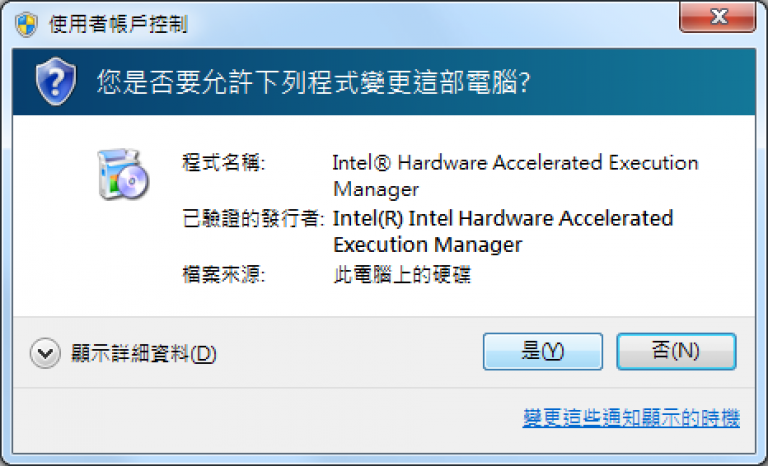Click the UAC shield icon in title bar
Viewport: 768px width, 466px height.
[x=26, y=25]
